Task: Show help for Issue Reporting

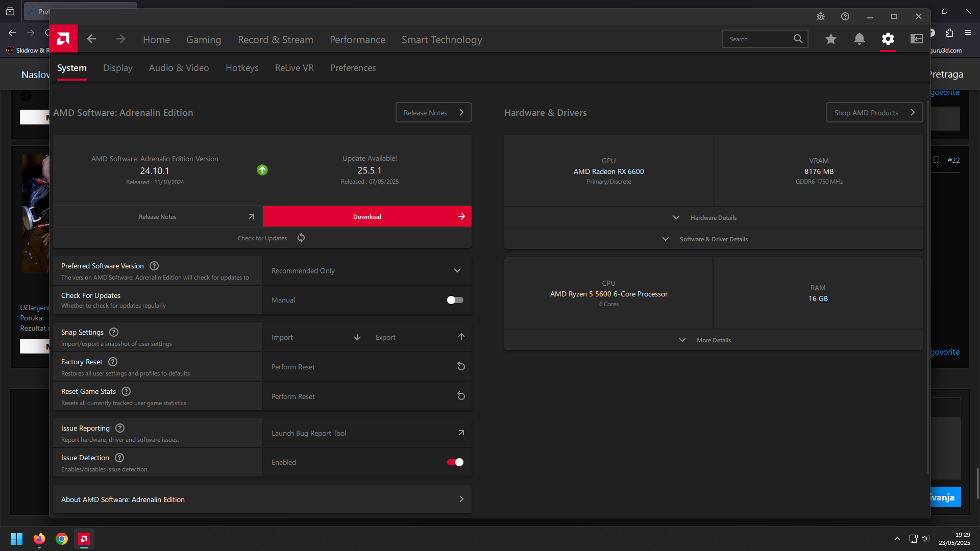Action: pos(120,428)
